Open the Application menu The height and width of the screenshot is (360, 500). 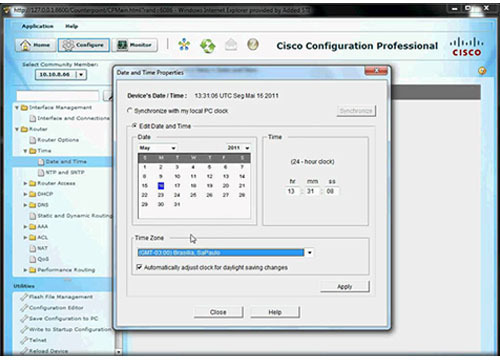pos(37,26)
